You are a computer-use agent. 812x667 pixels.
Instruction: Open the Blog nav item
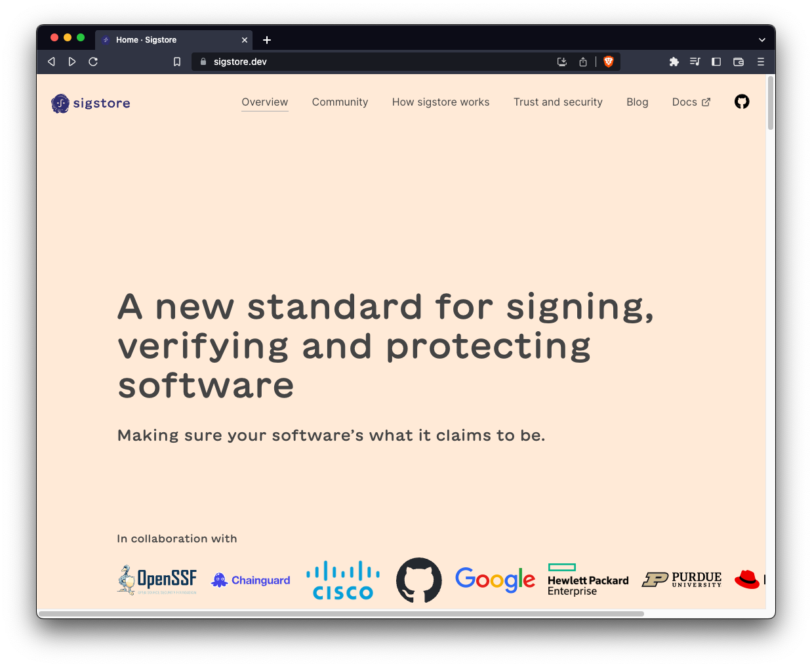pos(638,102)
